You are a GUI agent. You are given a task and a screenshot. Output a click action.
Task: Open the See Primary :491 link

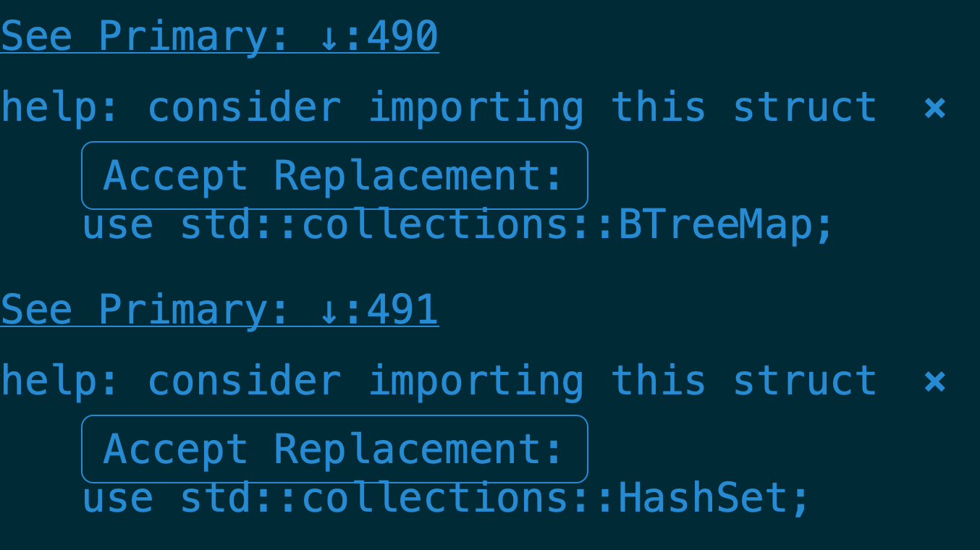coord(219,310)
